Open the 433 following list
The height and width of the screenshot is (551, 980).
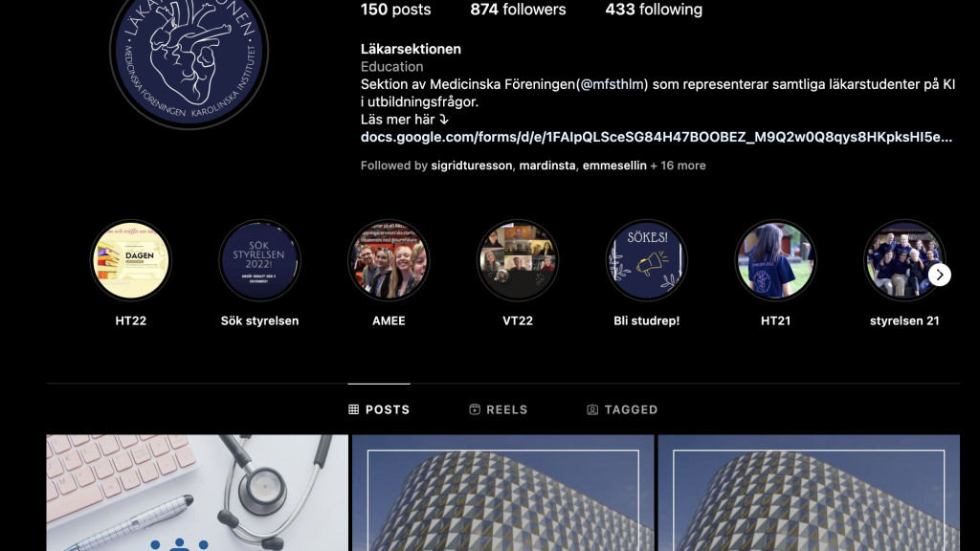pyautogui.click(x=654, y=10)
